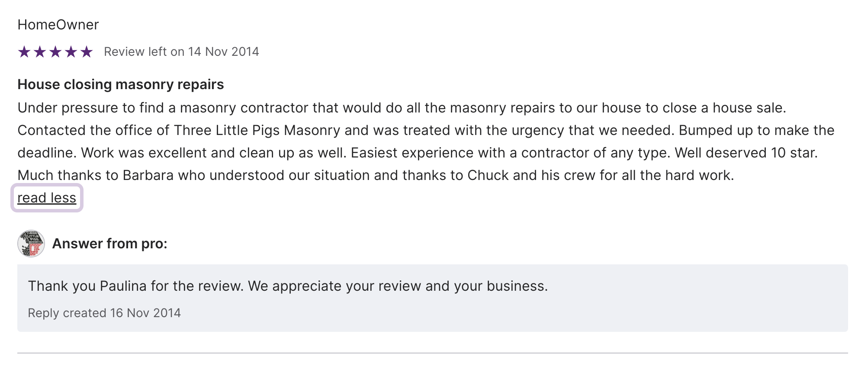Click the name "Chuck" in the review

tap(488, 175)
